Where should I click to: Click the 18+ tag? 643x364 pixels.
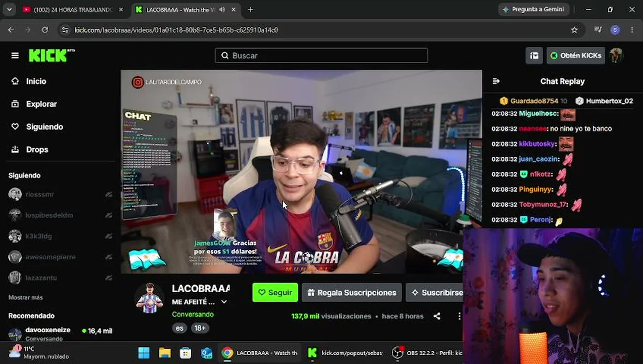point(200,328)
